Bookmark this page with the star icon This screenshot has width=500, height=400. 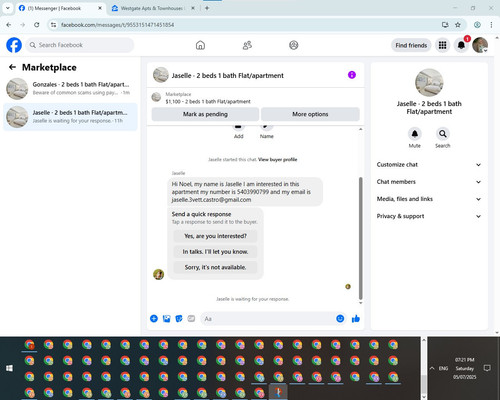(458, 25)
